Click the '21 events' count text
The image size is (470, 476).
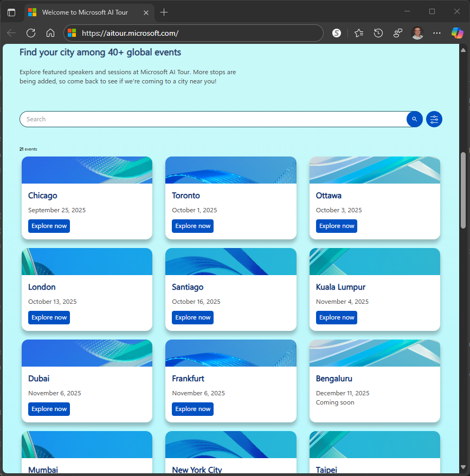click(x=28, y=149)
